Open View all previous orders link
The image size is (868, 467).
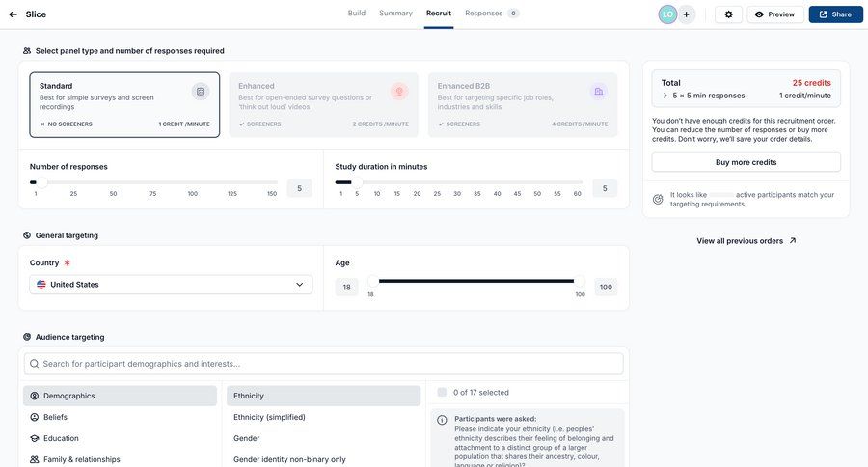tap(746, 241)
